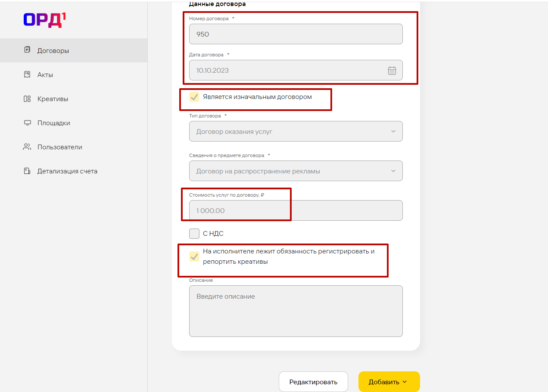
Task: Click the Договоры document icon
Action: 27,50
